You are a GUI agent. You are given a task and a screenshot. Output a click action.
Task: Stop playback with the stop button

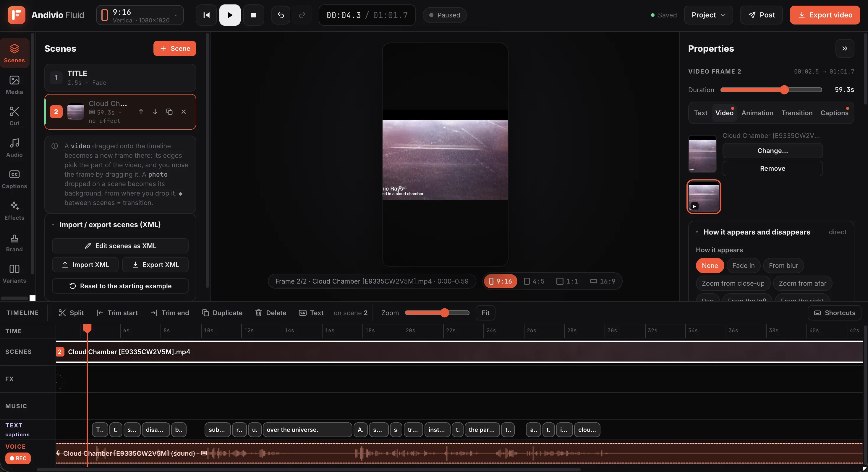[x=253, y=15]
